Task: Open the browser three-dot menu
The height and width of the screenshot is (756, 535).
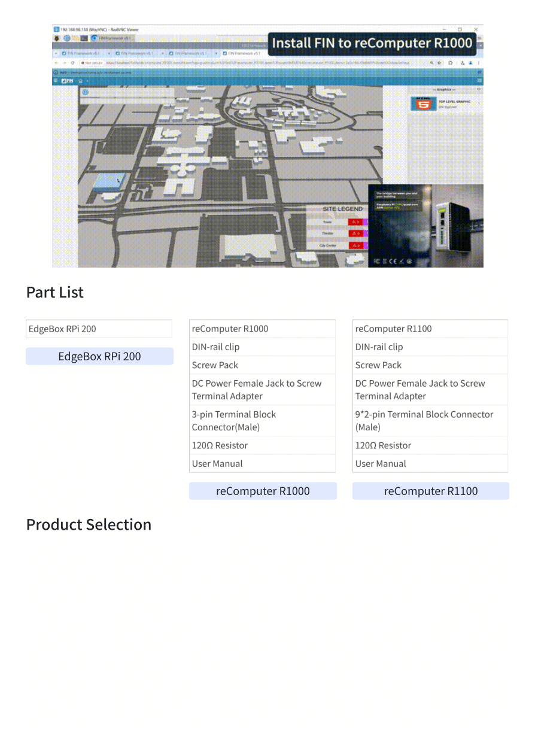Action: click(479, 62)
